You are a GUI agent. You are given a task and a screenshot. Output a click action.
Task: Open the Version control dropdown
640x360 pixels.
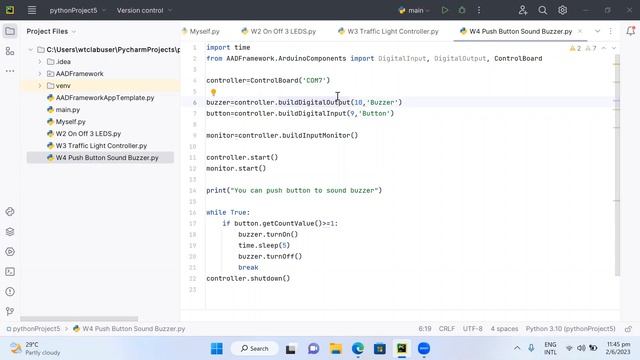point(144,10)
